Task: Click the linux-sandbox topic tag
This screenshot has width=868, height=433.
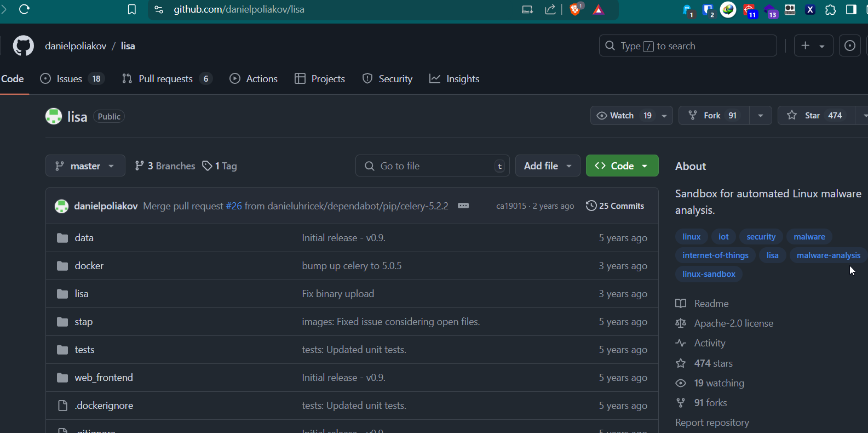Action: tap(709, 274)
